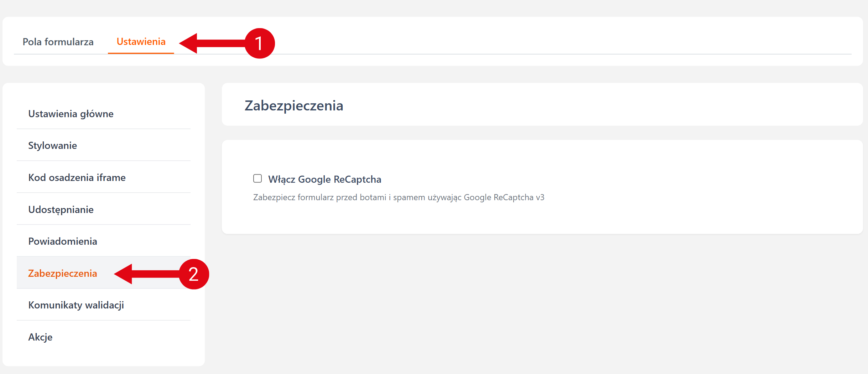Select Udostępnianie in the settings sidebar
The height and width of the screenshot is (374, 868).
tap(61, 210)
